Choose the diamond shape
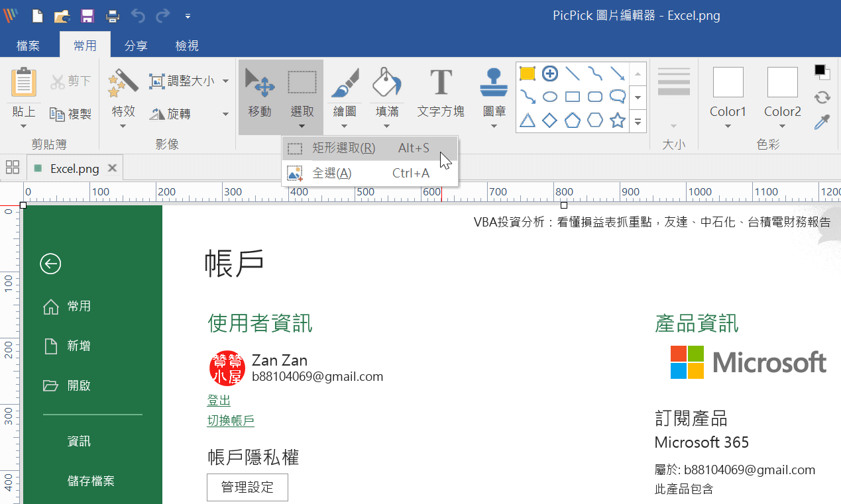Viewport: 841px width, 504px height. pyautogui.click(x=550, y=120)
